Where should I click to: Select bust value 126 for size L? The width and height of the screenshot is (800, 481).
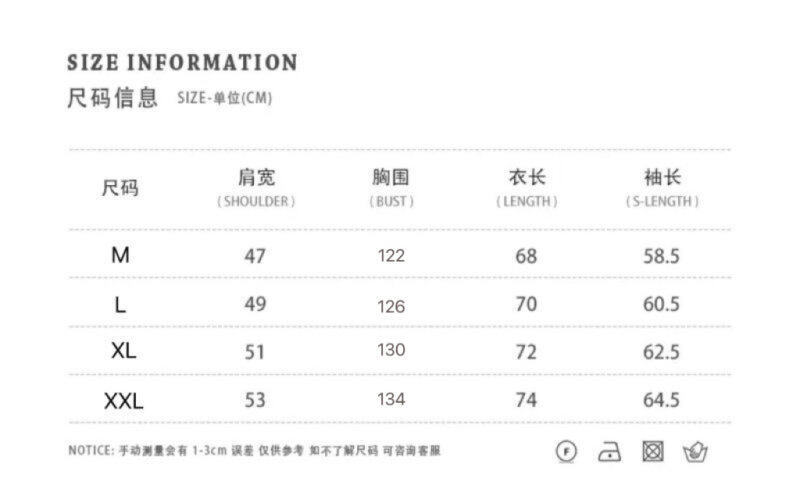point(391,306)
